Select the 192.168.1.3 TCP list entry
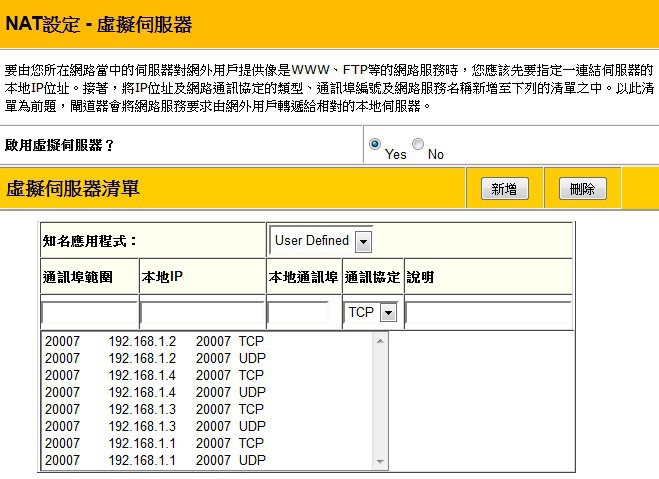The image size is (659, 479). [155, 409]
